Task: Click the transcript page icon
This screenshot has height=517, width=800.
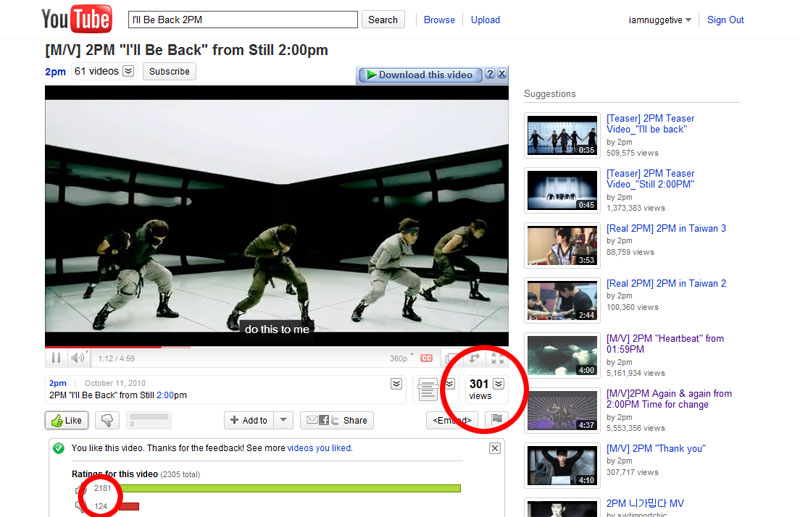Action: (428, 389)
